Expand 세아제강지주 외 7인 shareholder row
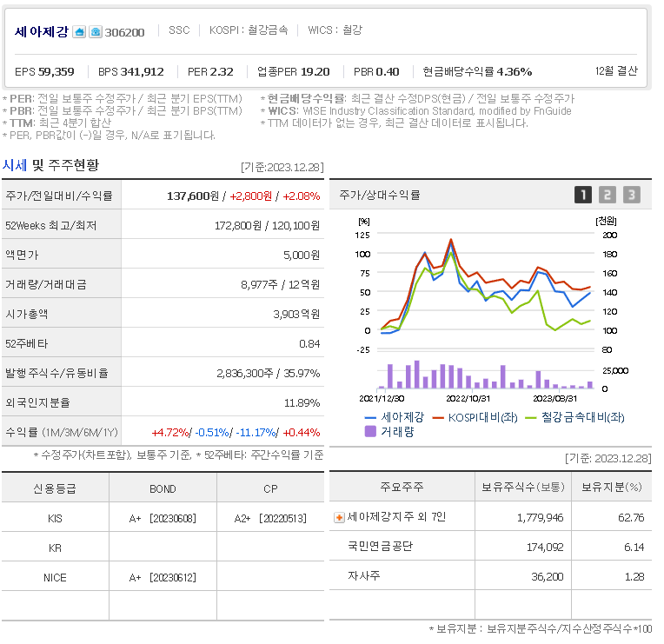The width and height of the screenshot is (664, 644). [339, 517]
